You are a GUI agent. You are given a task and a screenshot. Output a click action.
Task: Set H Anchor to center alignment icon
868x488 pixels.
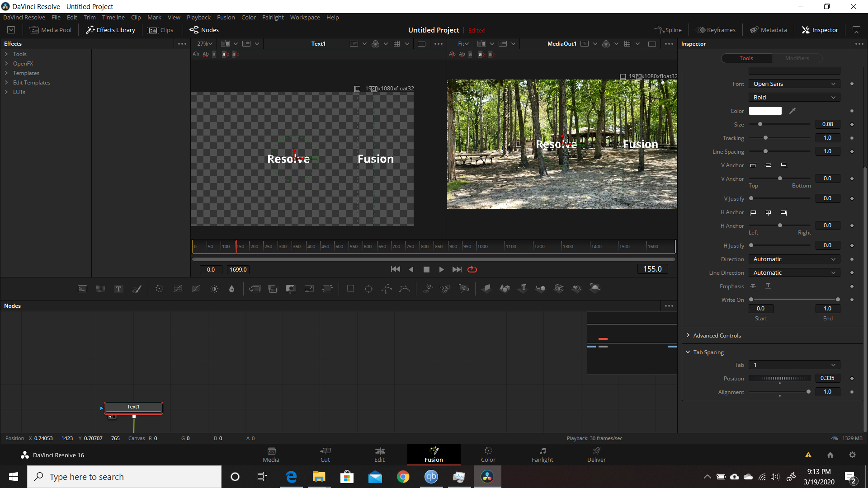[x=769, y=212]
